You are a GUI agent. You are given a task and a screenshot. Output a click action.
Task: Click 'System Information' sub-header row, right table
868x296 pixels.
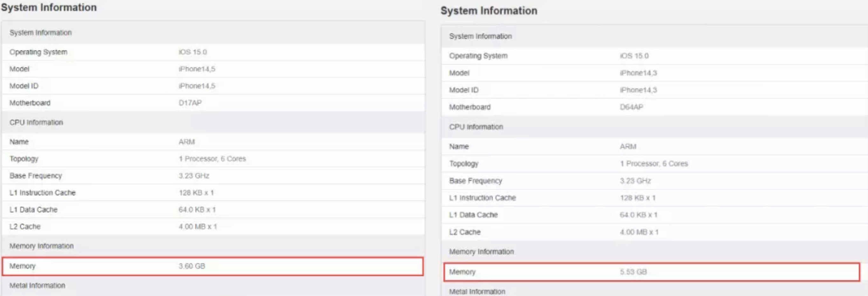[655, 37]
